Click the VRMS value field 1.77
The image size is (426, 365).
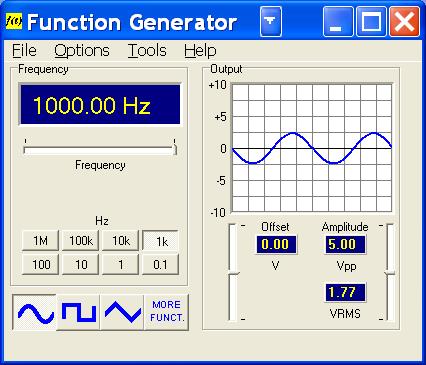click(345, 292)
